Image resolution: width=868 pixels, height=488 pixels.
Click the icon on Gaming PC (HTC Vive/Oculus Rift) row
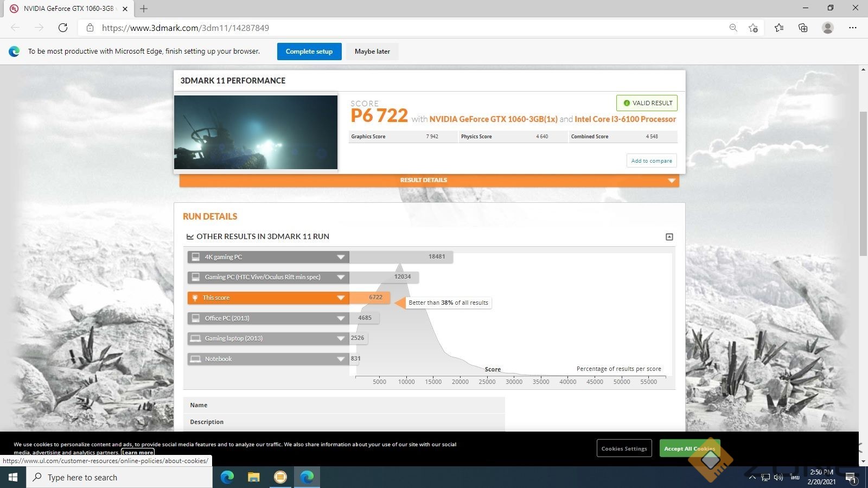pos(195,277)
